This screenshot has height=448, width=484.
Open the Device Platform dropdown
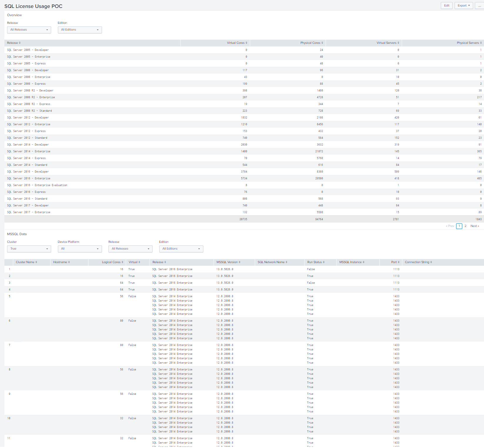click(x=80, y=249)
